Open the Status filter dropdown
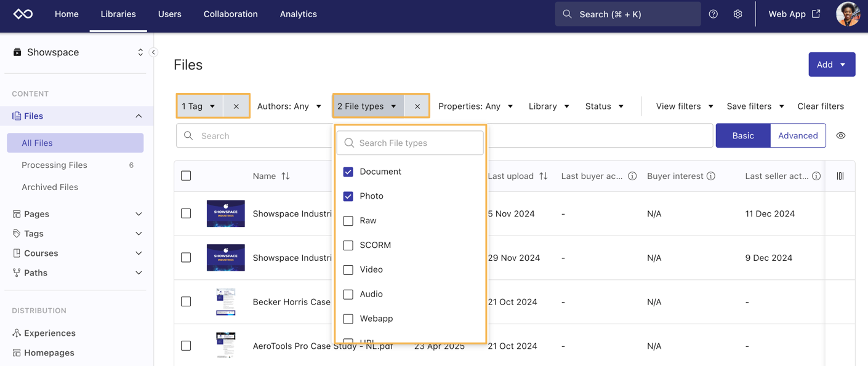The height and width of the screenshot is (366, 868). [x=605, y=106]
